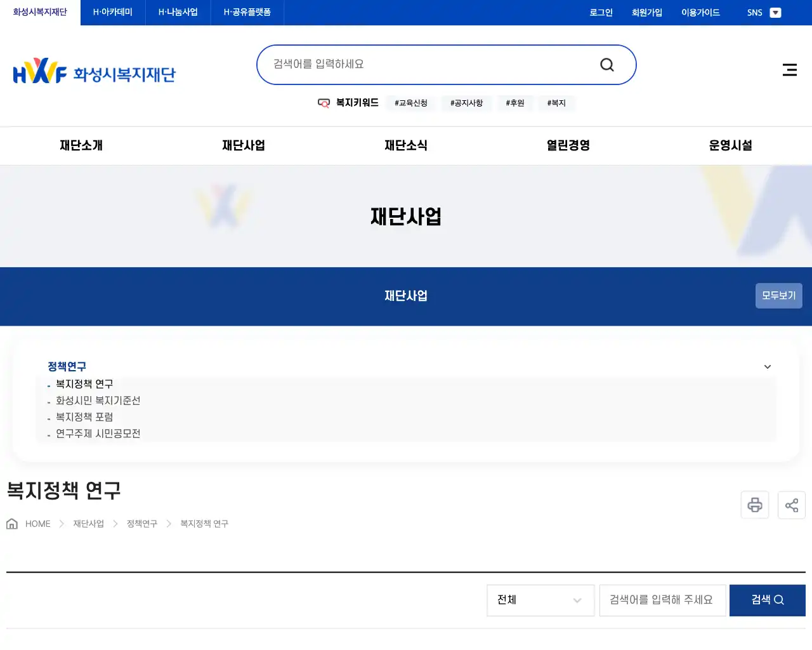This screenshot has height=650, width=812.
Task: Click the home icon in breadcrumb
Action: [x=11, y=522]
